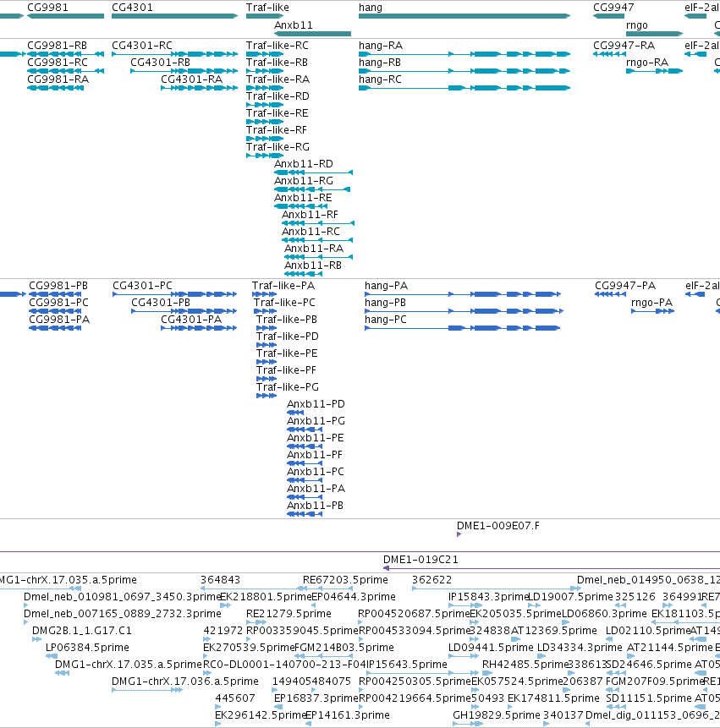
Task: Click protein Traf-like-PA
Action: click(264, 294)
